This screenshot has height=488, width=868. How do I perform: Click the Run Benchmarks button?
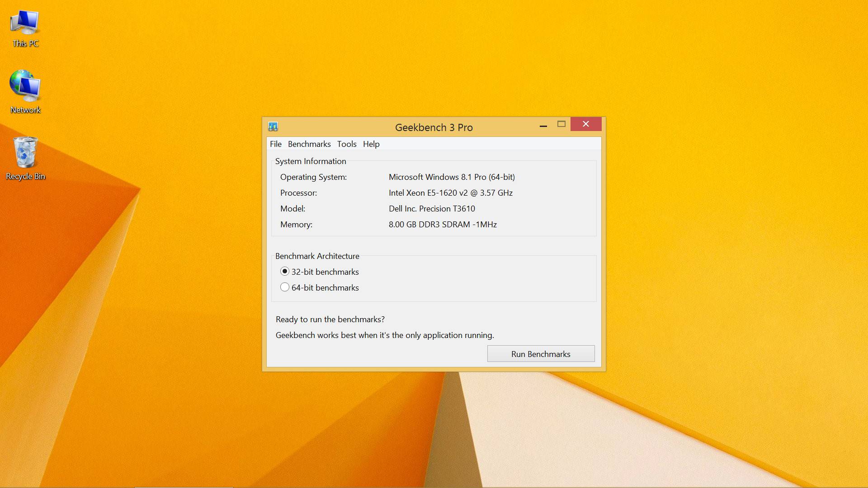point(541,354)
